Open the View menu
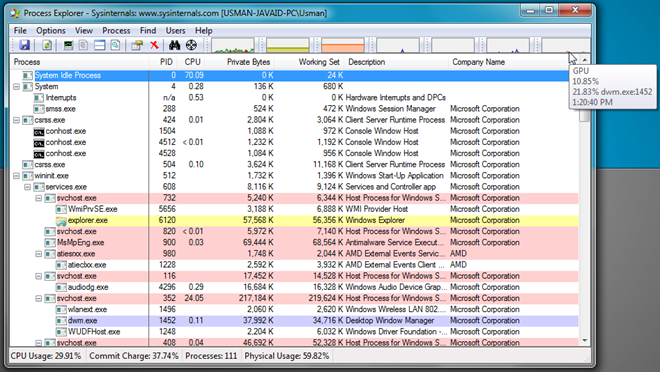Viewport: 660px width, 372px height. pyautogui.click(x=84, y=31)
